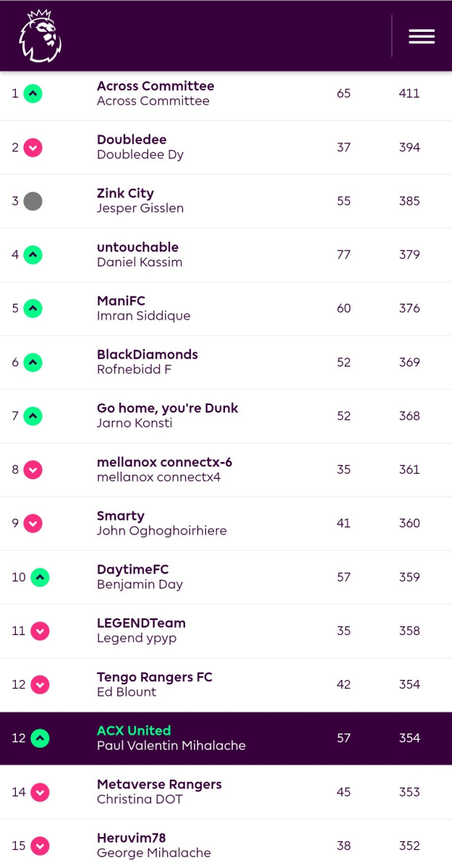
Task: Click the Premier League lion logo
Action: pos(40,35)
